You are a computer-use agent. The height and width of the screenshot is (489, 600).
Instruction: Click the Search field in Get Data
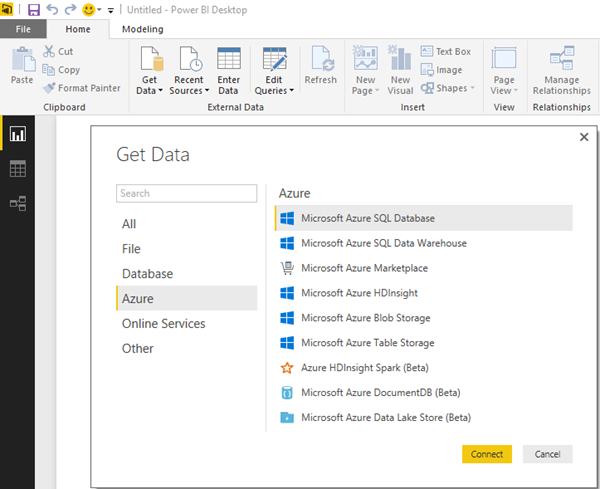(185, 193)
